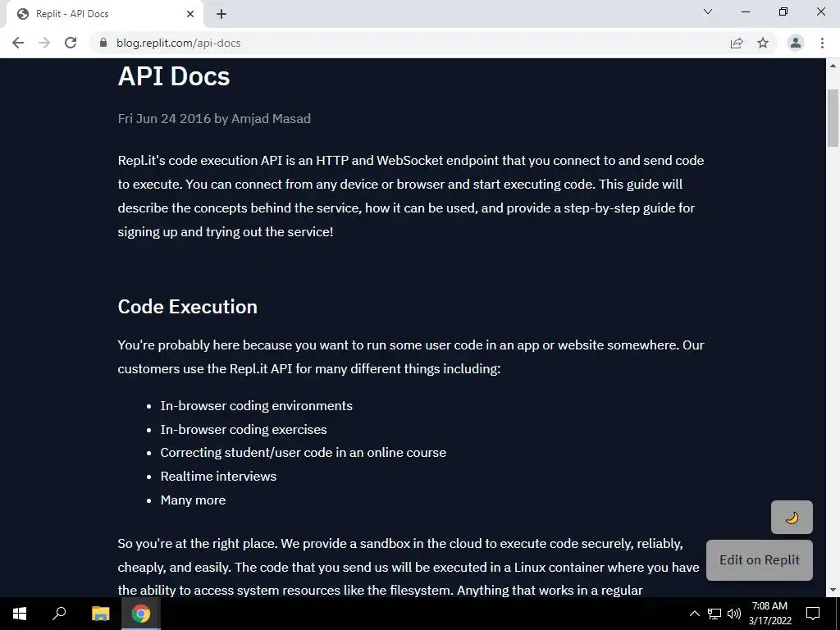
Task: Click the vertical scrollbar thumb
Action: [833, 118]
